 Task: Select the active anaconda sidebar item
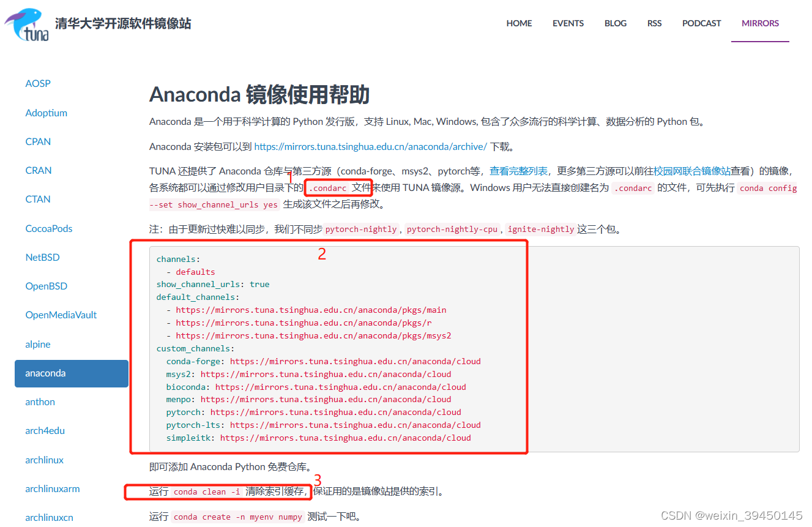click(x=72, y=373)
